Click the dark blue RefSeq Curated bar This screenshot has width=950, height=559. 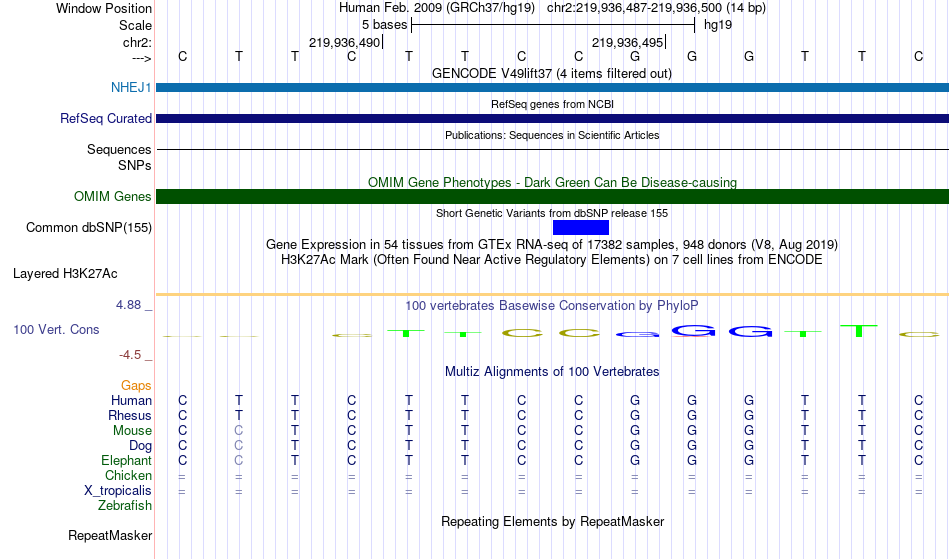(552, 119)
